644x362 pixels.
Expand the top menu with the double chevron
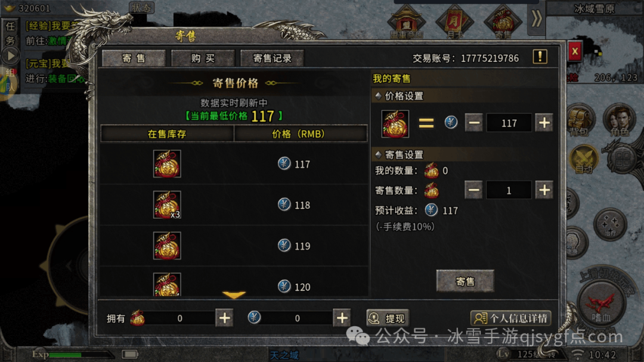click(x=537, y=19)
